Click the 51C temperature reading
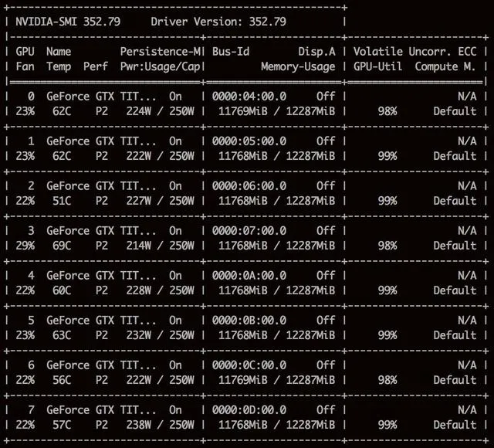This screenshot has width=494, height=448. click(59, 201)
